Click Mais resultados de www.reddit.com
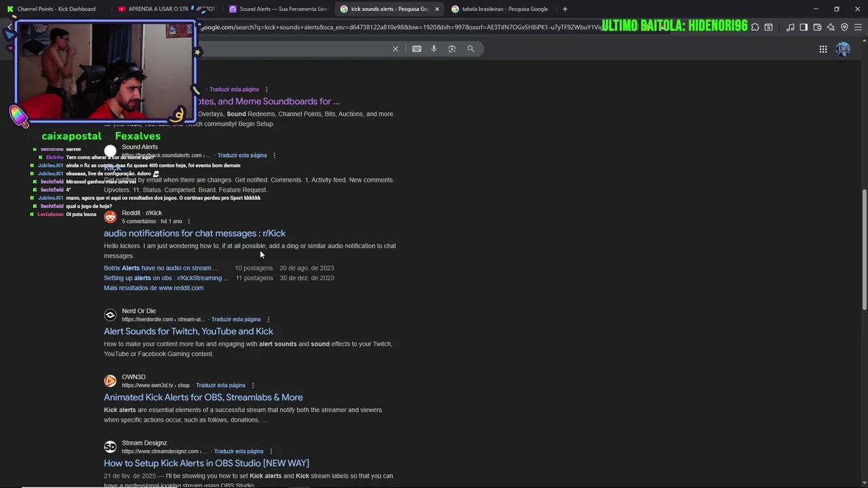The image size is (868, 488). tap(153, 288)
